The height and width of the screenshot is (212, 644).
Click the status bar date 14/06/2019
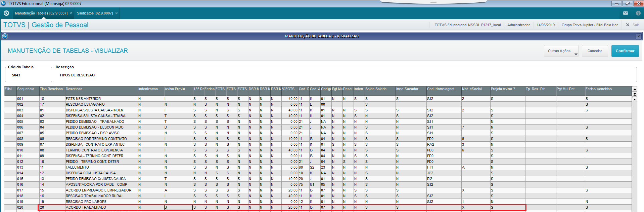tap(546, 25)
